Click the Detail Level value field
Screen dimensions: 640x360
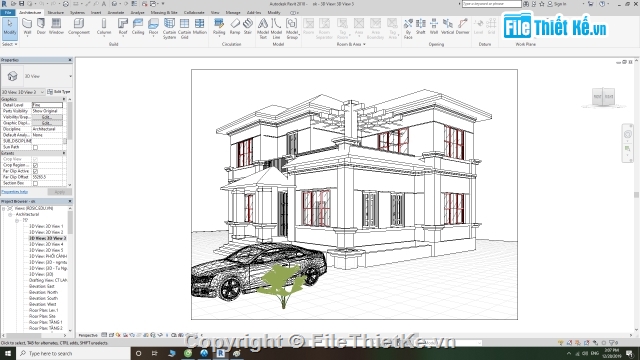pyautogui.click(x=47, y=105)
